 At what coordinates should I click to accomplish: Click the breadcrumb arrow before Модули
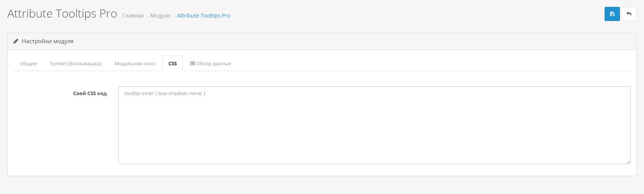[147, 16]
